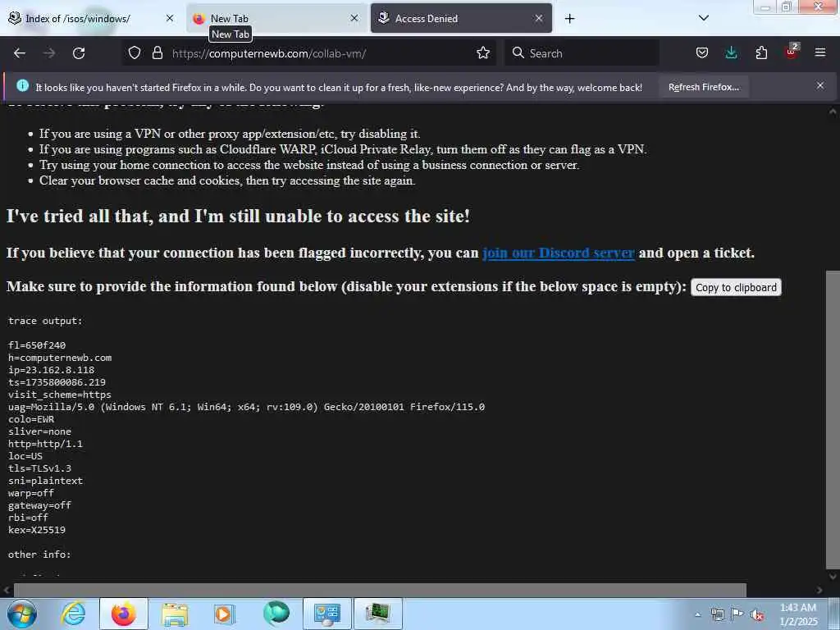Viewport: 840px width, 630px height.
Task: Show hidden system tray icons
Action: coord(697,614)
